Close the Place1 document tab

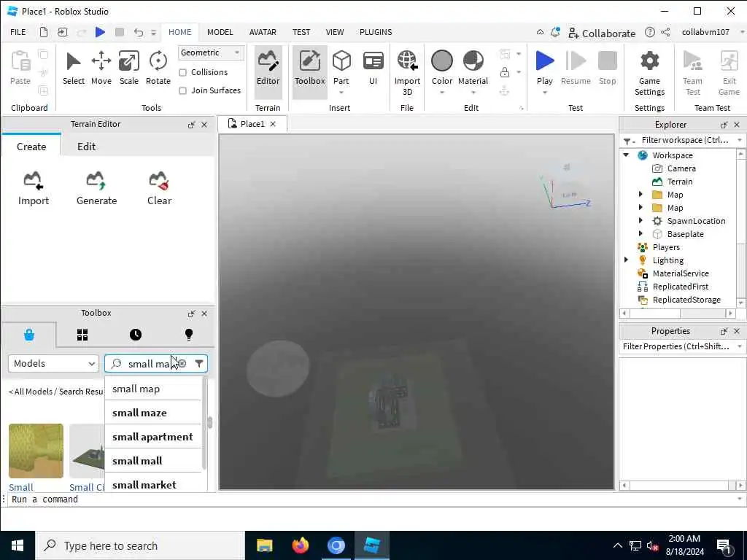pyautogui.click(x=273, y=124)
